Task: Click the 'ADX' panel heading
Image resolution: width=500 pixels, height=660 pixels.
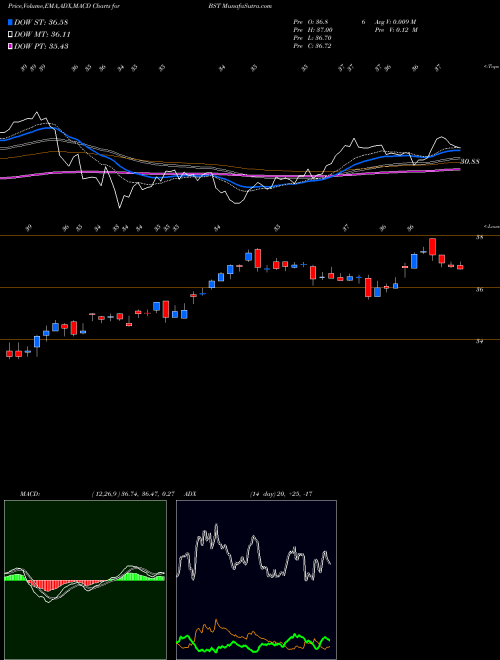Action: [x=191, y=494]
